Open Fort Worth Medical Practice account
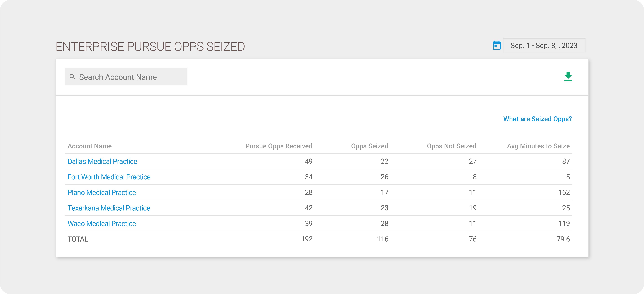644x294 pixels. 109,177
